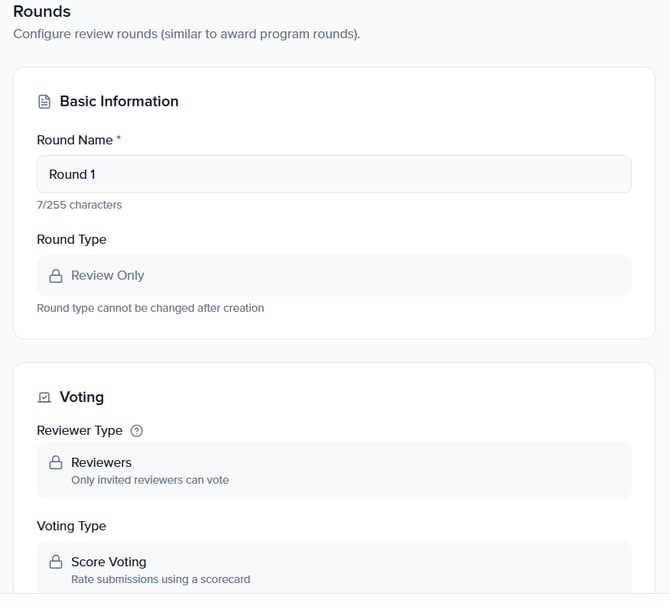Viewport: 670px width, 606px height.
Task: Click the 7/255 characters counter
Action: pos(79,205)
